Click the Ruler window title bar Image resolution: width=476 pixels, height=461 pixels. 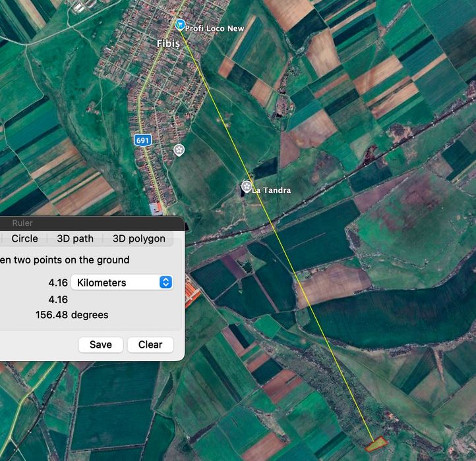pyautogui.click(x=91, y=223)
